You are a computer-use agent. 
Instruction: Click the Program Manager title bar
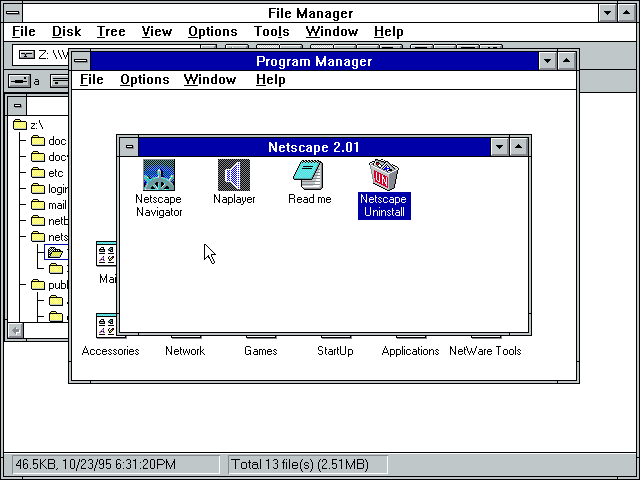(x=314, y=61)
